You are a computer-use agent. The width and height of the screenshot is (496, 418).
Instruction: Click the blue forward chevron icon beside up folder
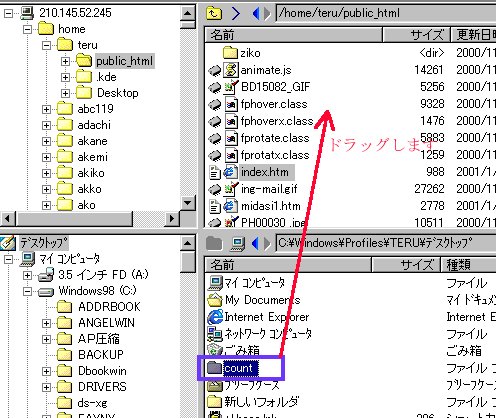click(235, 13)
